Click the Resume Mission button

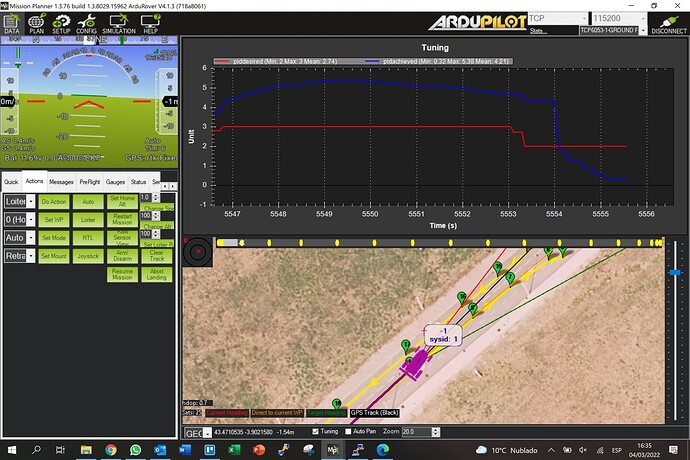[122, 274]
